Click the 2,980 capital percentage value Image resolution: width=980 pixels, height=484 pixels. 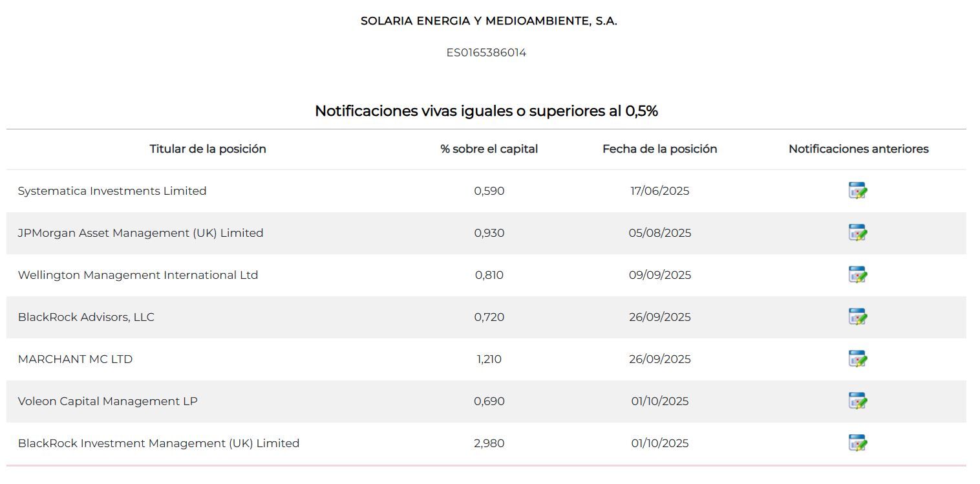[489, 443]
